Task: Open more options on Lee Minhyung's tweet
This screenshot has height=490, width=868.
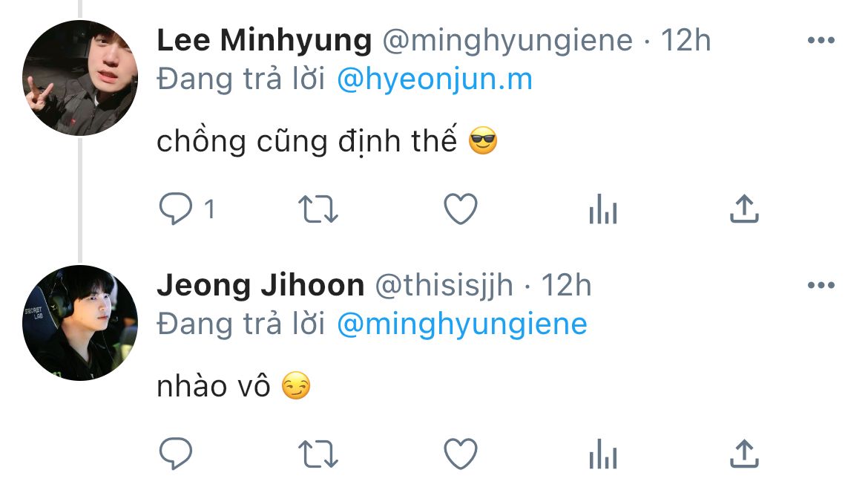Action: [x=821, y=41]
